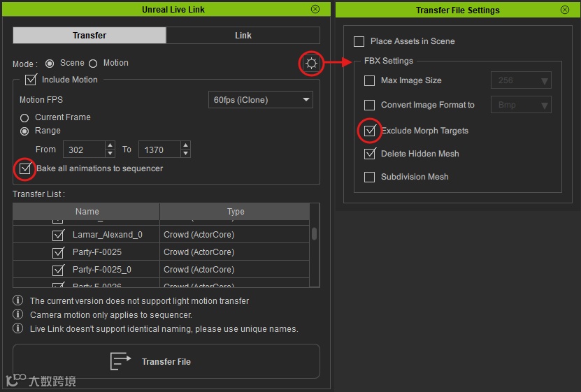The image size is (581, 392).
Task: Toggle the Include Motion checkbox
Action: (31, 80)
